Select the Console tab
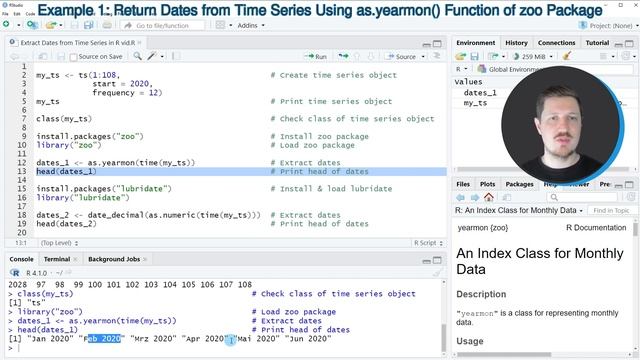The width and height of the screenshot is (640, 360). tap(21, 259)
